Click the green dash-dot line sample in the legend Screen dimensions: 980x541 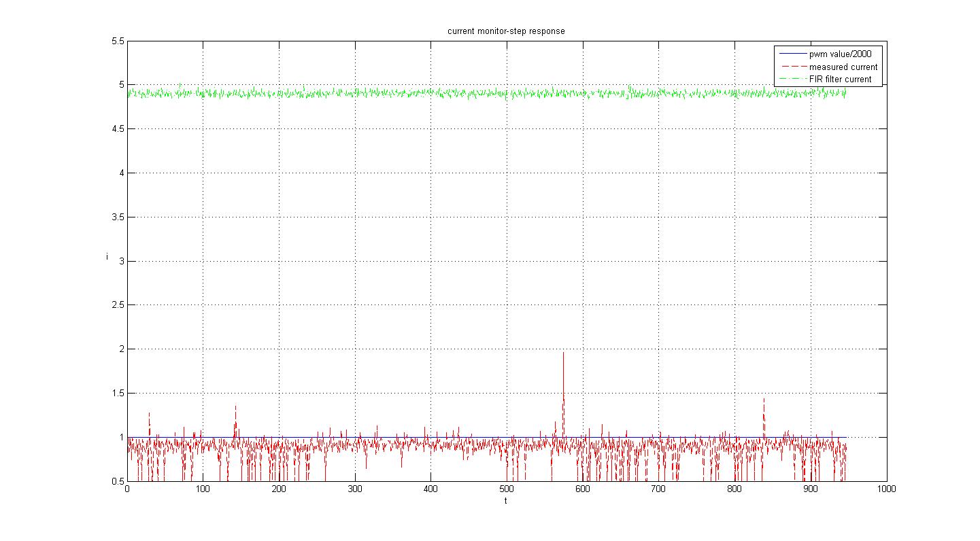[x=792, y=80]
